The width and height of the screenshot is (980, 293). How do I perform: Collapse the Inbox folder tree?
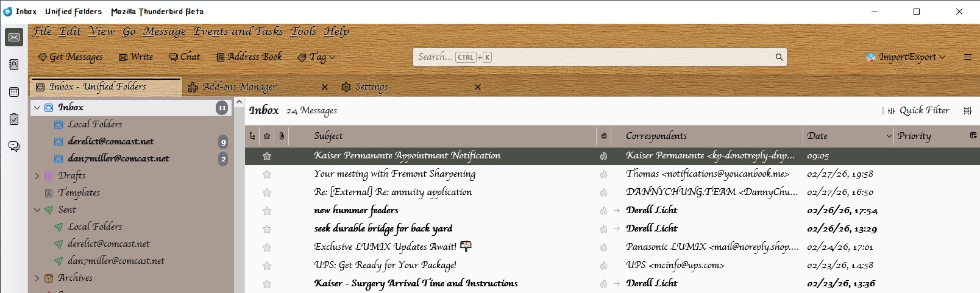tap(37, 107)
